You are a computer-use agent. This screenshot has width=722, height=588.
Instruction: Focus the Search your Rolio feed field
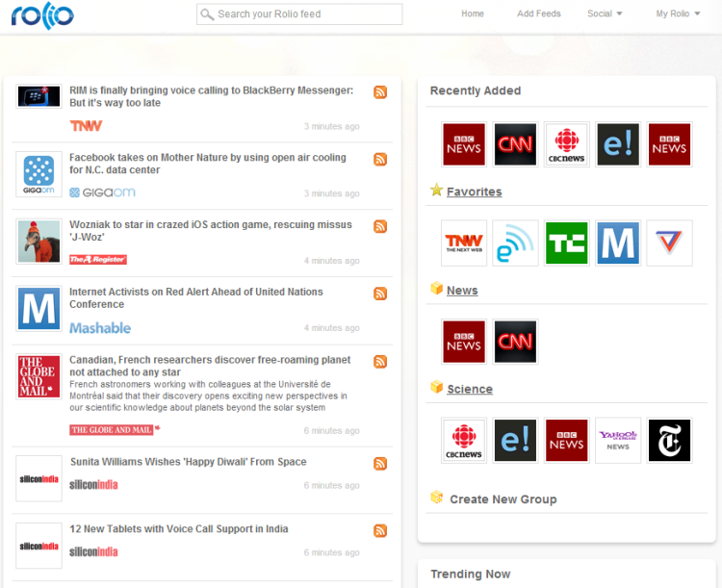point(299,14)
